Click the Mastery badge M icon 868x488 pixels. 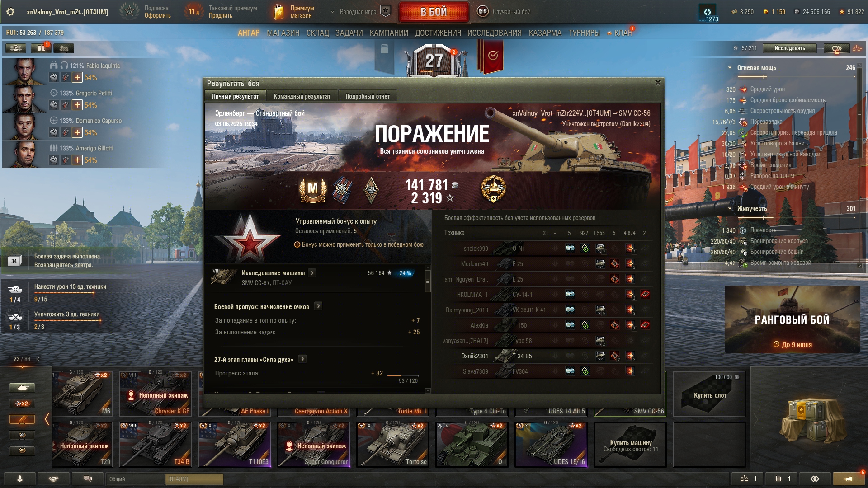pyautogui.click(x=312, y=189)
